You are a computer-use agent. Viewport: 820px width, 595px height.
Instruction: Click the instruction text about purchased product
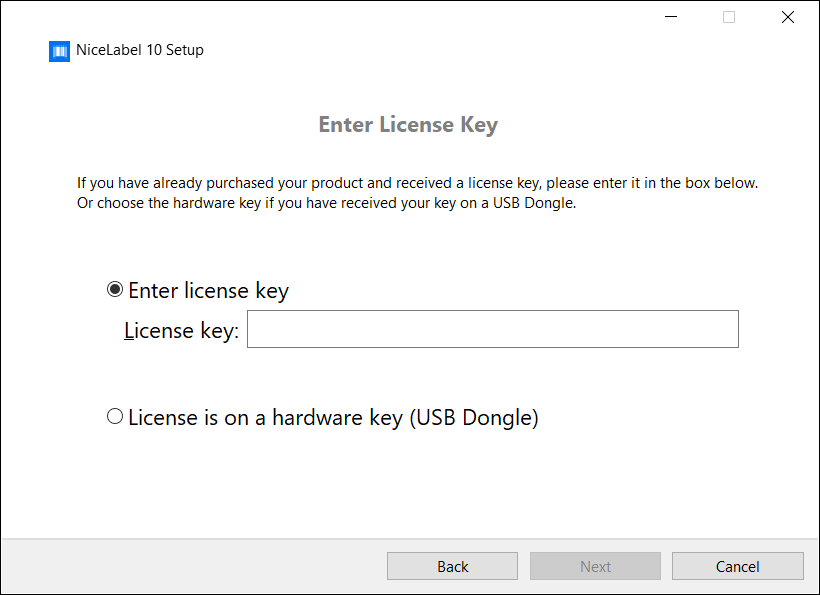tap(416, 182)
